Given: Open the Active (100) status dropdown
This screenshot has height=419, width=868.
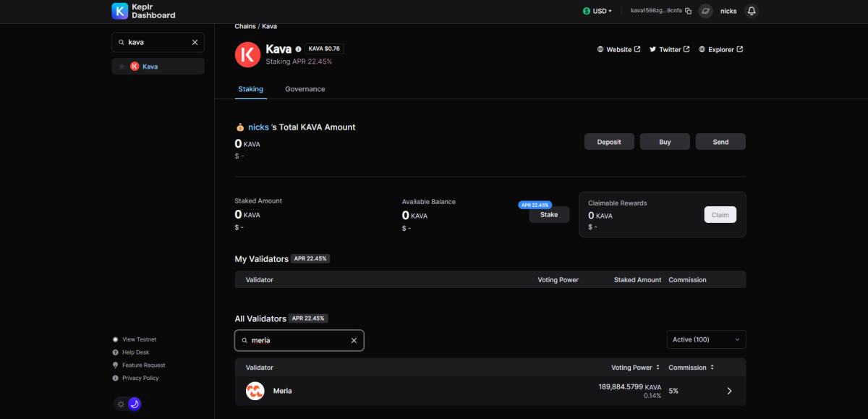Looking at the screenshot, I should tap(706, 339).
